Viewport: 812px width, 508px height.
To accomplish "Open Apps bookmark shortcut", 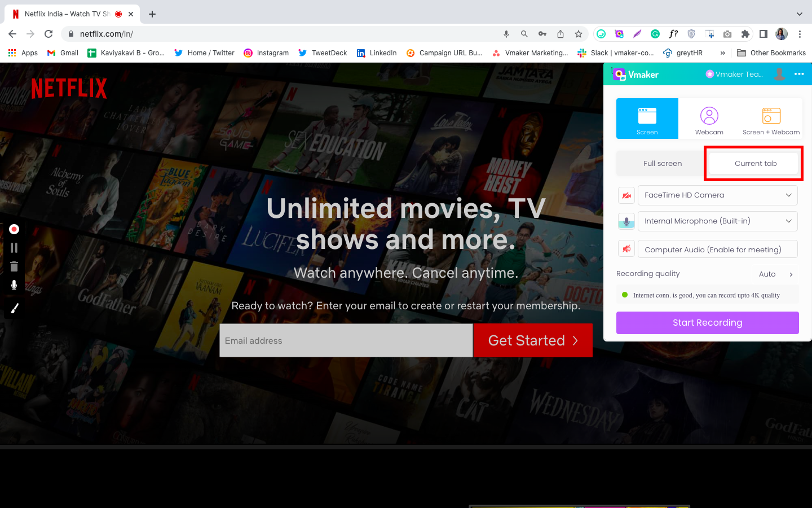I will tap(23, 53).
